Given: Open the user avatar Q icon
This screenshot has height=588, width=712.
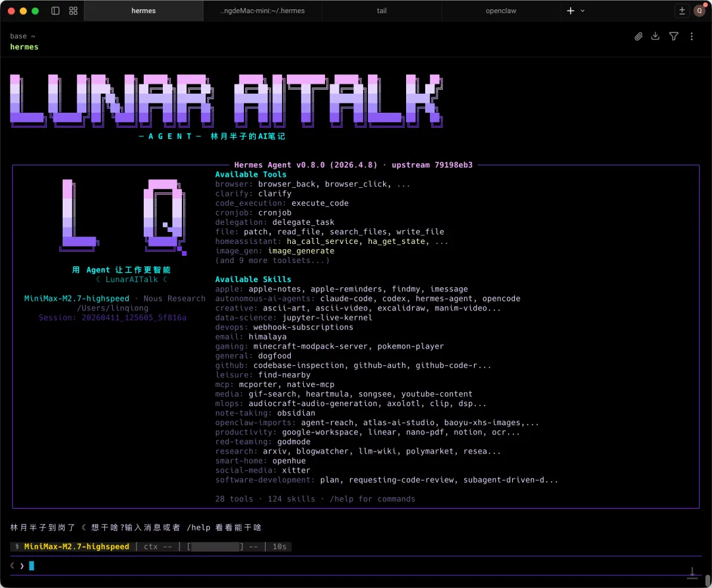Looking at the screenshot, I should [699, 11].
